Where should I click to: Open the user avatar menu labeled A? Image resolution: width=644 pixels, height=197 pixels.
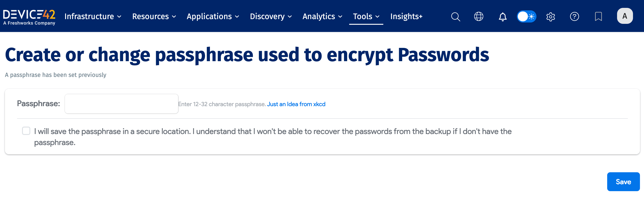(x=625, y=16)
